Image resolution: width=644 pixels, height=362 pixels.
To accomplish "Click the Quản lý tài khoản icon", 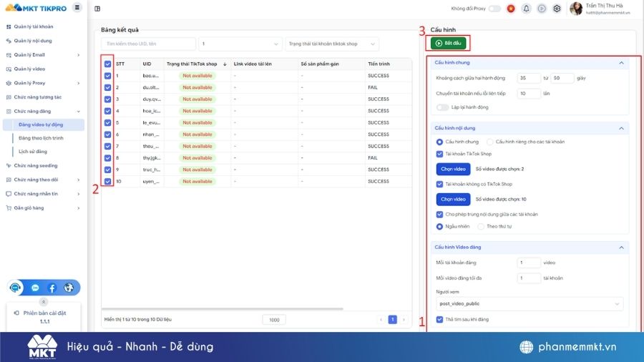I will click(x=9, y=26).
